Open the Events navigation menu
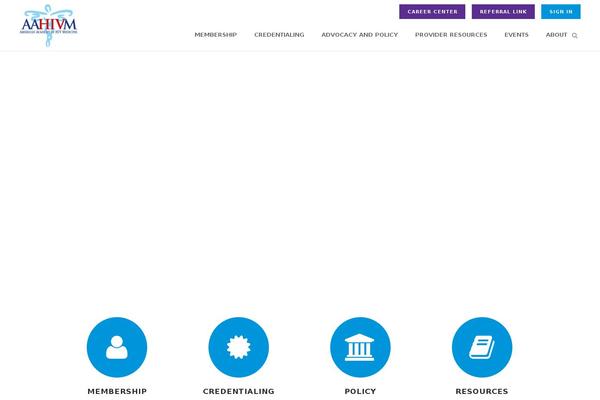The width and height of the screenshot is (600, 400). click(516, 35)
